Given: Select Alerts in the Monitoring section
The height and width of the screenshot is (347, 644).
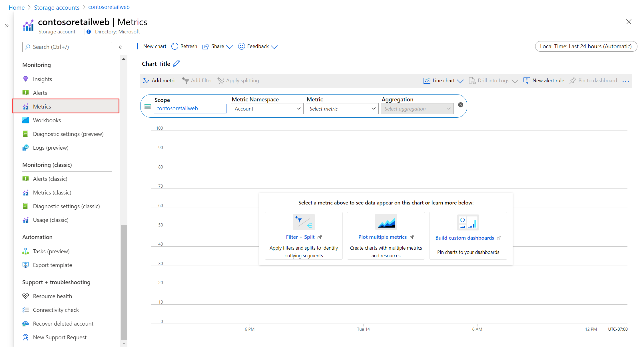Looking at the screenshot, I should pos(40,93).
